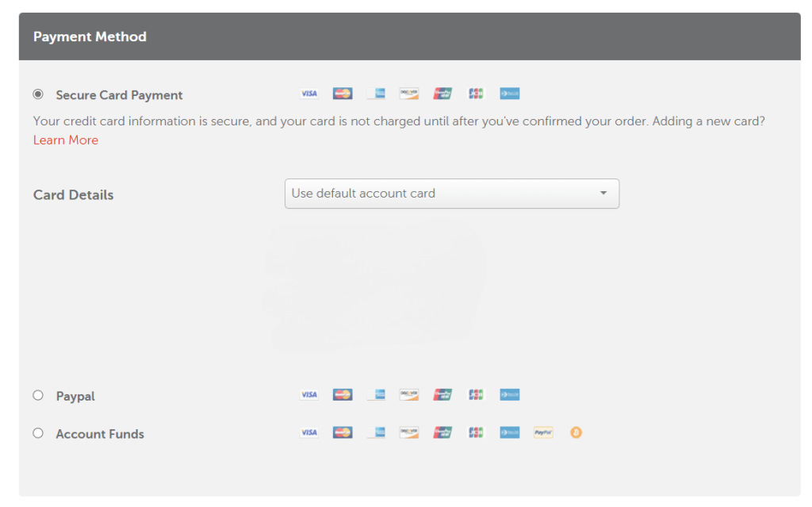Click the MasterCard icon in Secure Card Payment row
Screen dimensions: 812x507
(343, 94)
